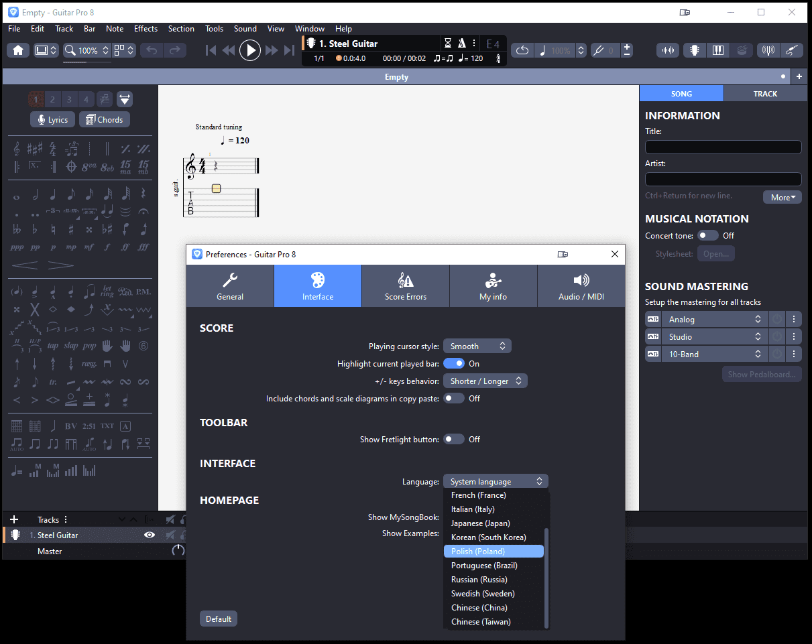Toggle the metronome icon in the display
Image resolution: width=812 pixels, height=644 pixels.
pos(461,43)
